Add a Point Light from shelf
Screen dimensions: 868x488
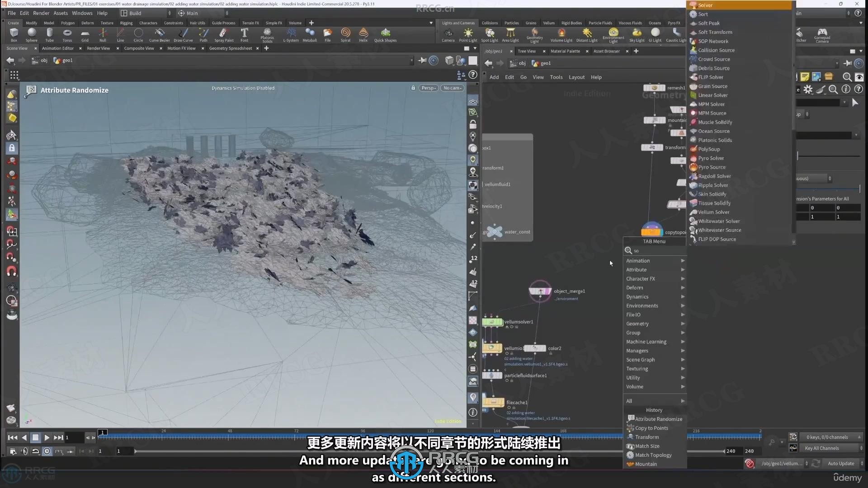click(x=468, y=35)
